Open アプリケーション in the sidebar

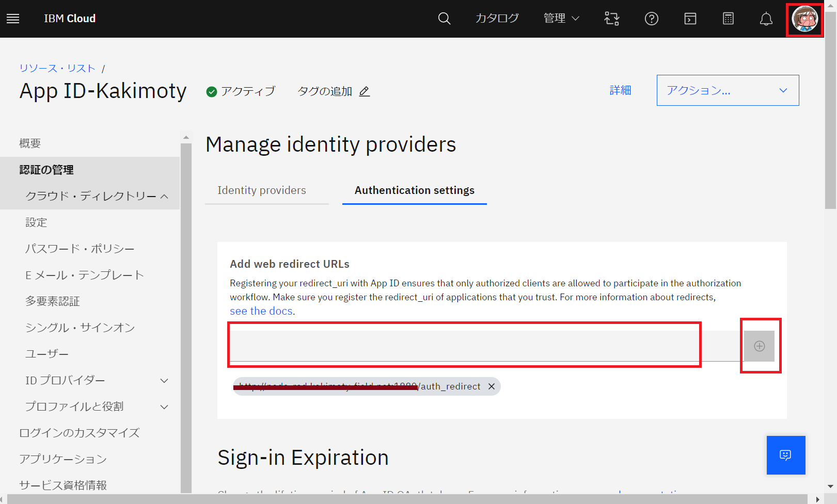[x=63, y=459]
